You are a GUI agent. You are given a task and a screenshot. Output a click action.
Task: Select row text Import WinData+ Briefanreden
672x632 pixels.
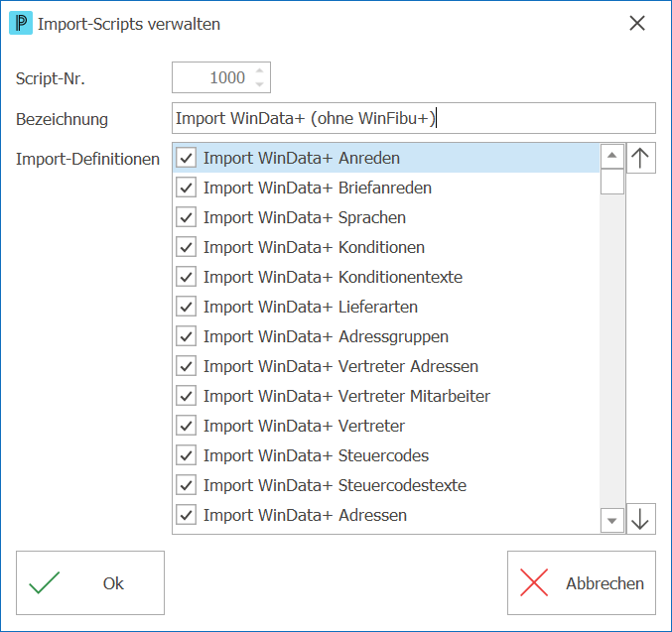(318, 188)
